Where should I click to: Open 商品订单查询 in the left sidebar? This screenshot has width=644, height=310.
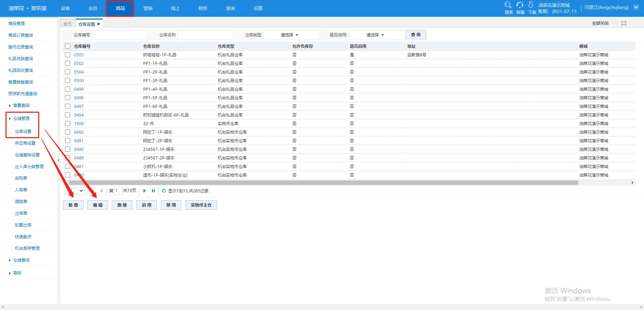[21, 35]
